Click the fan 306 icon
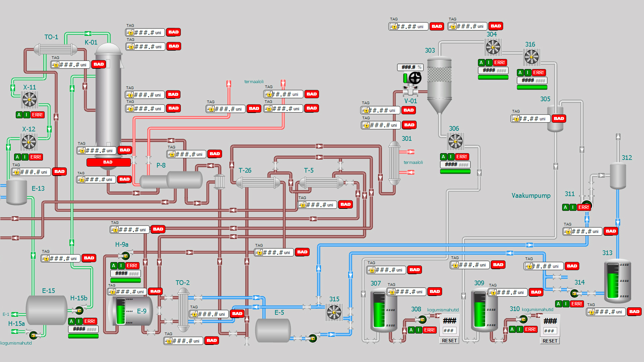 (455, 141)
